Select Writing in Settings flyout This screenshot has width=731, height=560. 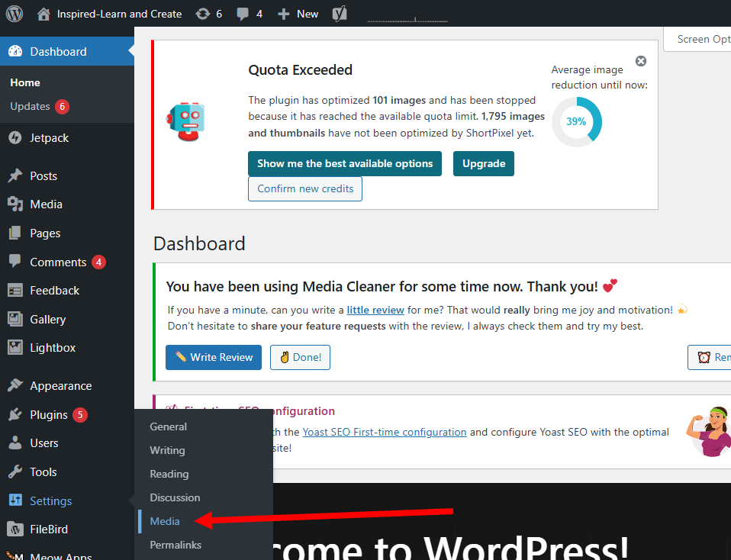click(167, 450)
